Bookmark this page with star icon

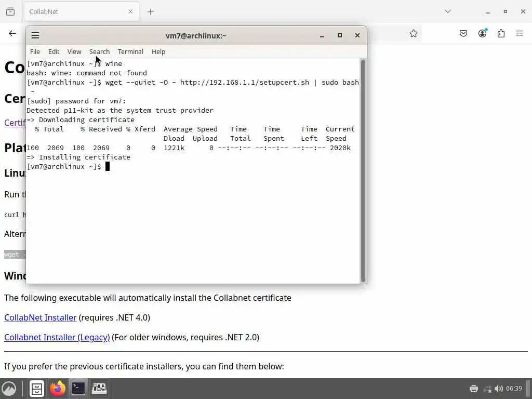click(x=413, y=33)
